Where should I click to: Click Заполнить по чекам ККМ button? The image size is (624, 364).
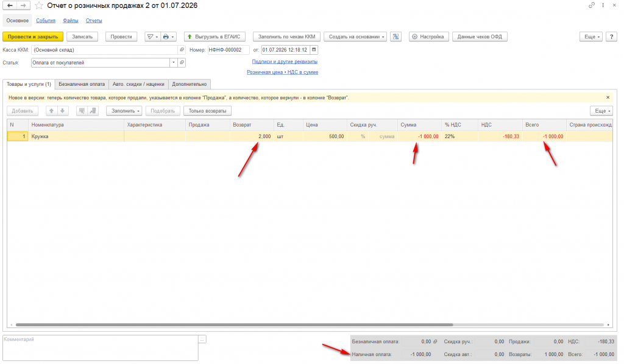coord(286,37)
